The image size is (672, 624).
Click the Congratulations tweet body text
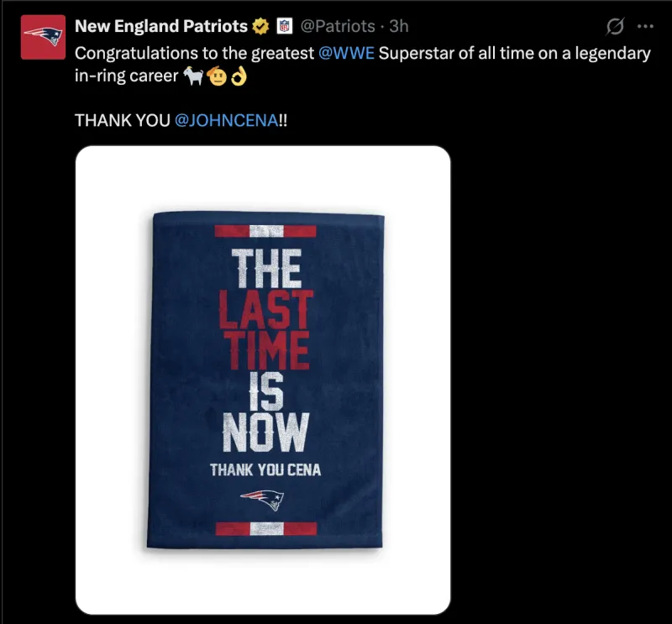pos(363,65)
